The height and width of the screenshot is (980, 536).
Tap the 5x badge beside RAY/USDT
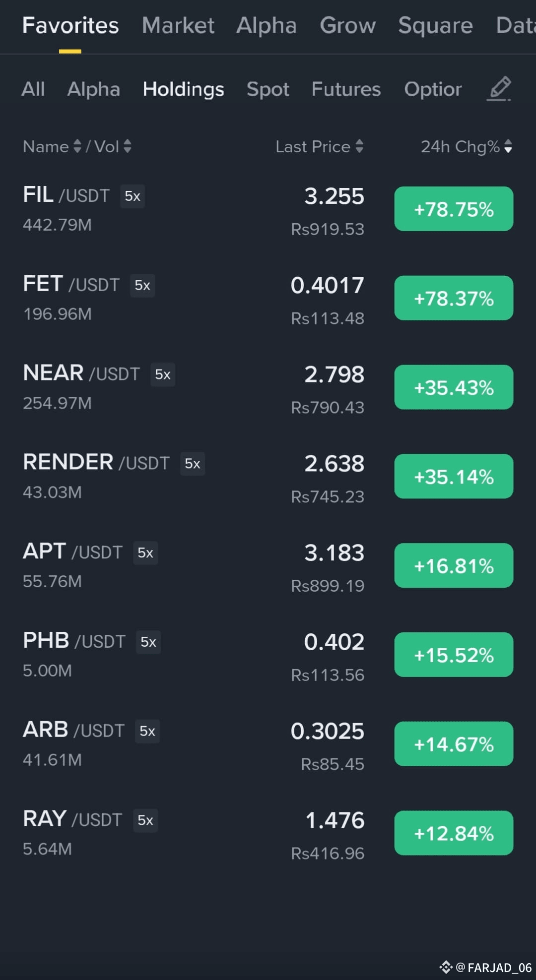[145, 820]
